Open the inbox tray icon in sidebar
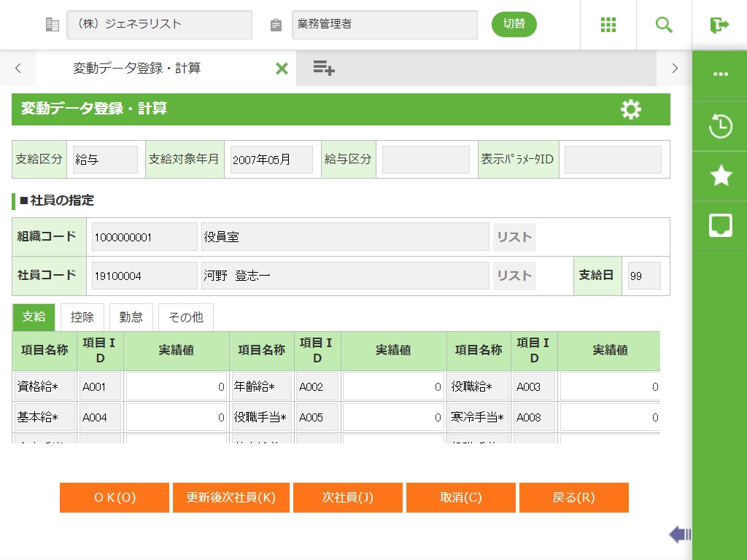Viewport: 747px width, 560px height. [720, 225]
